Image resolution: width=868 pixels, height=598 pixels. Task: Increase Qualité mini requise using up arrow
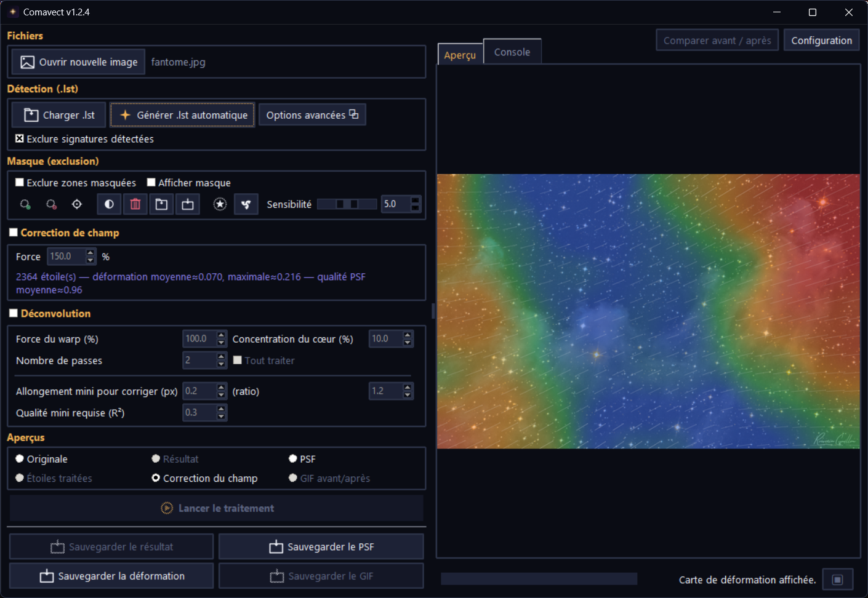[222, 409]
